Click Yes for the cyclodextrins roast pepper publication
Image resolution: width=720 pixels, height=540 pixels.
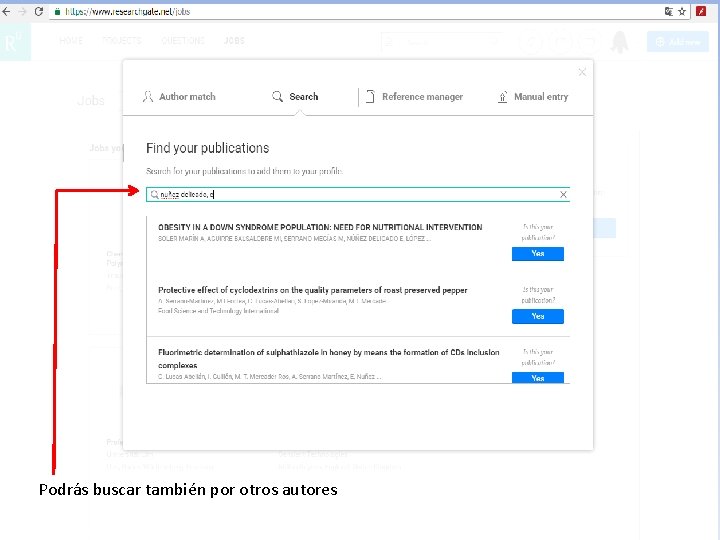(538, 316)
